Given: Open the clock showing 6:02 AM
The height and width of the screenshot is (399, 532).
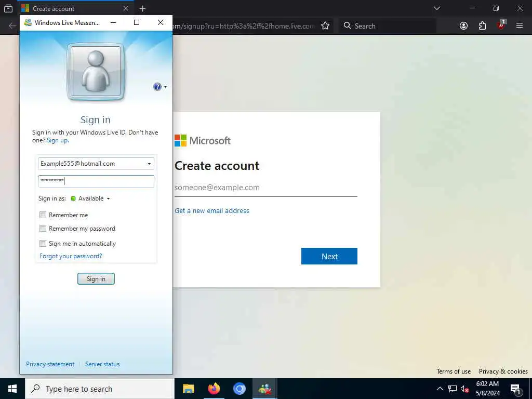Looking at the screenshot, I should click(x=487, y=389).
